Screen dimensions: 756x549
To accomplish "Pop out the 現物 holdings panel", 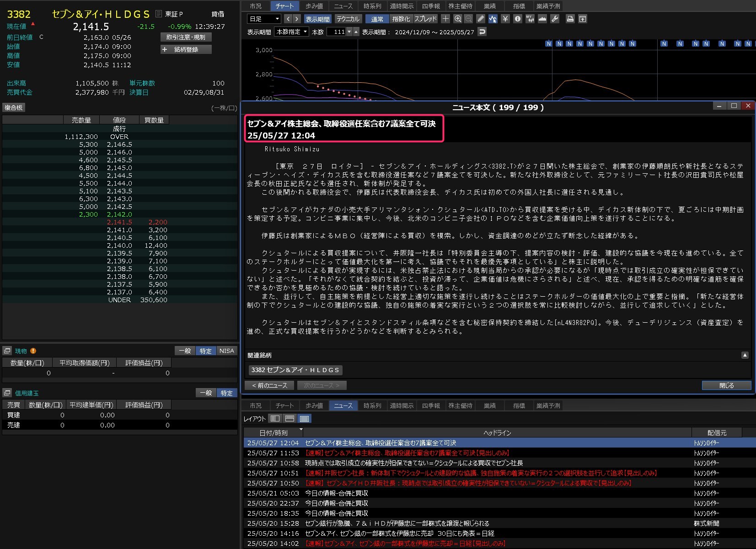I will click(x=7, y=351).
